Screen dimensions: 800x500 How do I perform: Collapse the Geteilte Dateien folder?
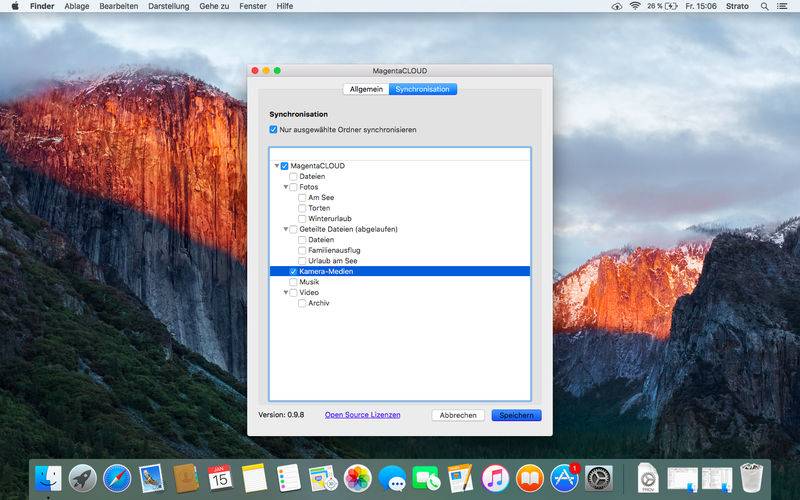[x=285, y=229]
